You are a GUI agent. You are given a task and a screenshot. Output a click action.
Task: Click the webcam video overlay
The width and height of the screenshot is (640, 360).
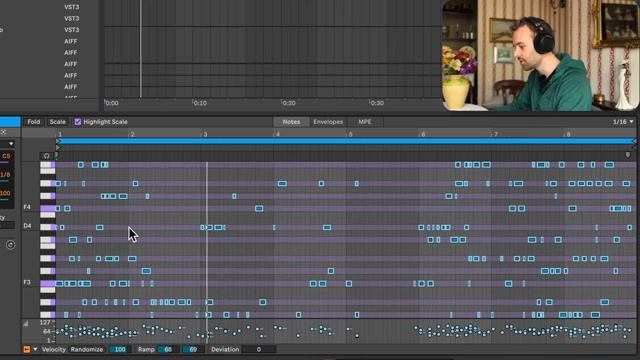tap(540, 55)
